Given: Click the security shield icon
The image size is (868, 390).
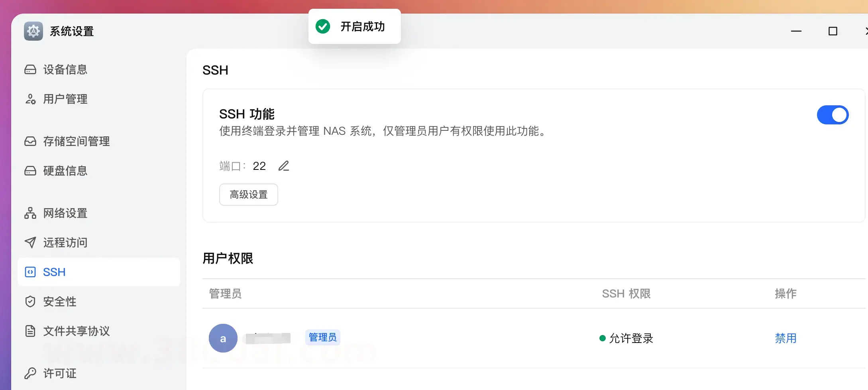Looking at the screenshot, I should [30, 301].
